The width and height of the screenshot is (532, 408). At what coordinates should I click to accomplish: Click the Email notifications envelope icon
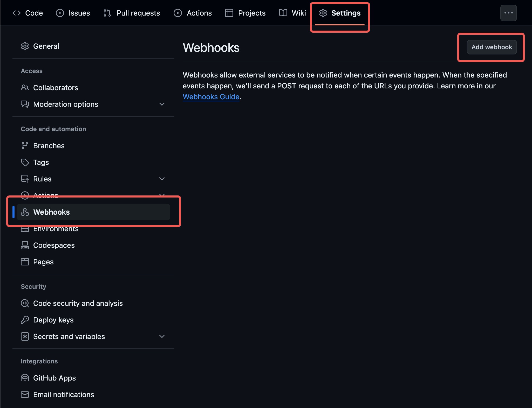(25, 395)
